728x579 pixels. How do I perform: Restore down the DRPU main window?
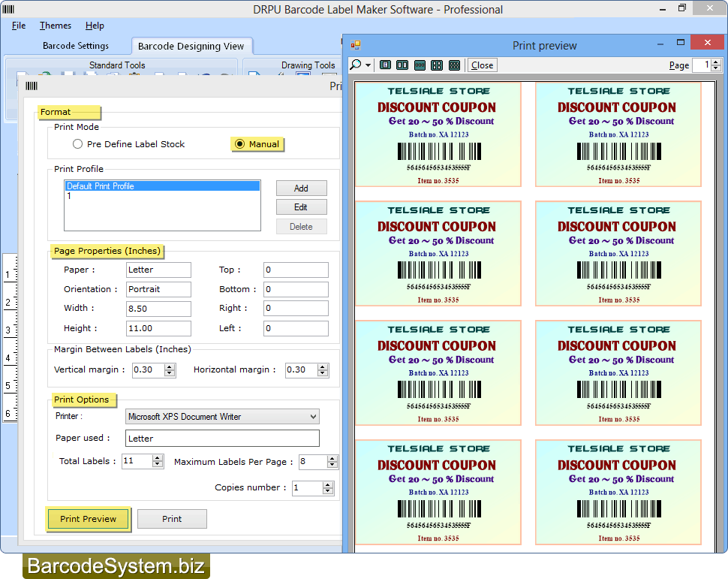[x=682, y=8]
